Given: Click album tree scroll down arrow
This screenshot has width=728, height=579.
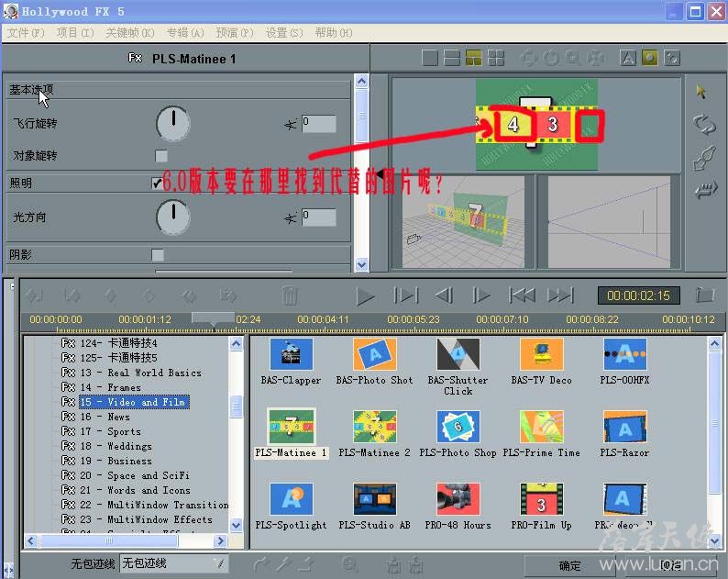Looking at the screenshot, I should 237,525.
